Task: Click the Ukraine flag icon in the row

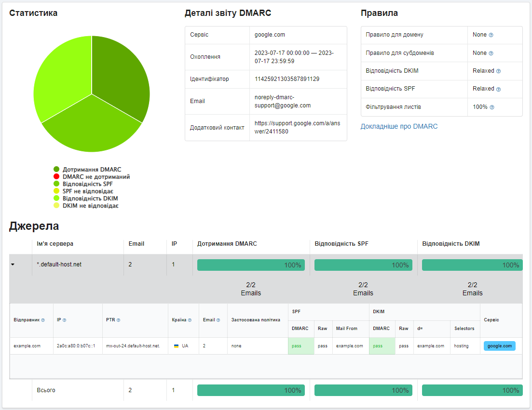Action: (177, 346)
